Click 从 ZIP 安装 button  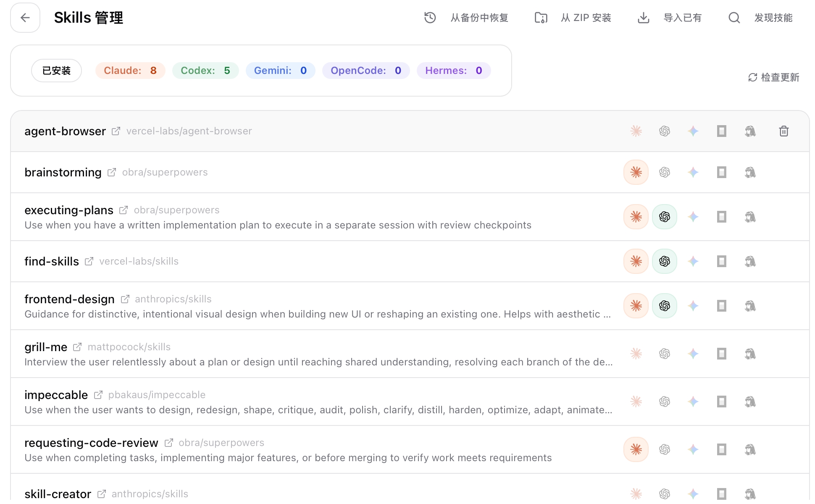tap(586, 18)
